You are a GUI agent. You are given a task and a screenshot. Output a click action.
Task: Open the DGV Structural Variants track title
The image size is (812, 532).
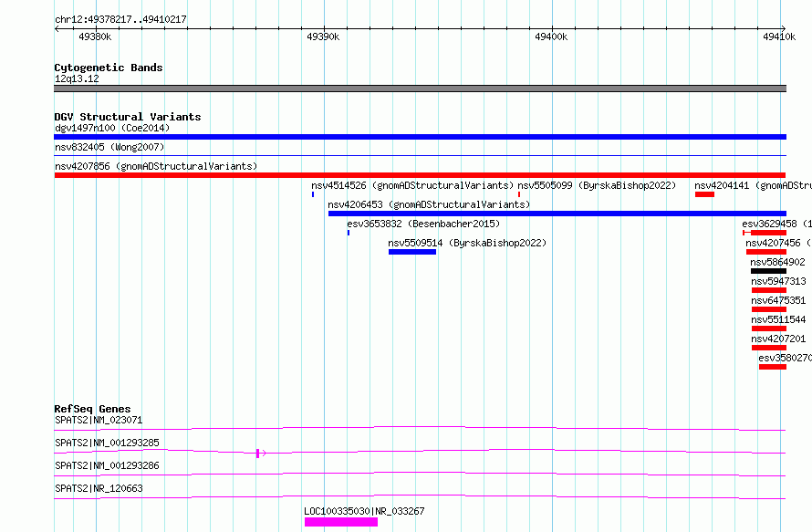coord(128,117)
